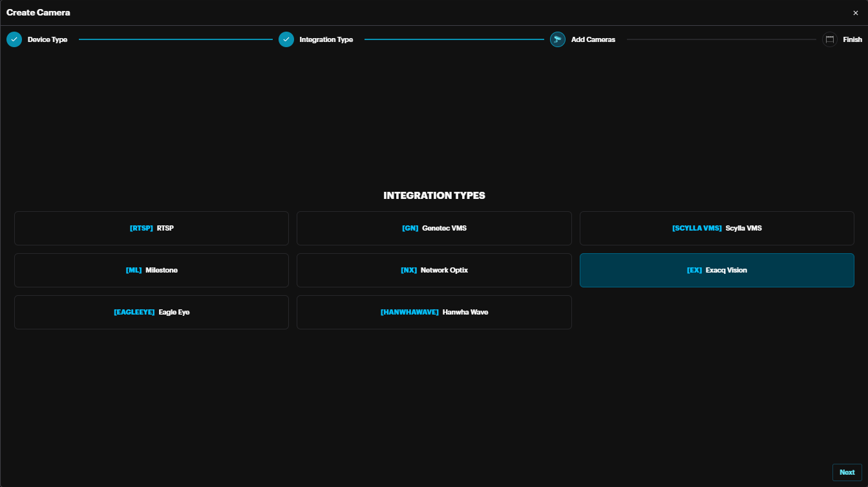868x487 pixels.
Task: Choose Scylla VMS integration type
Action: pos(717,228)
